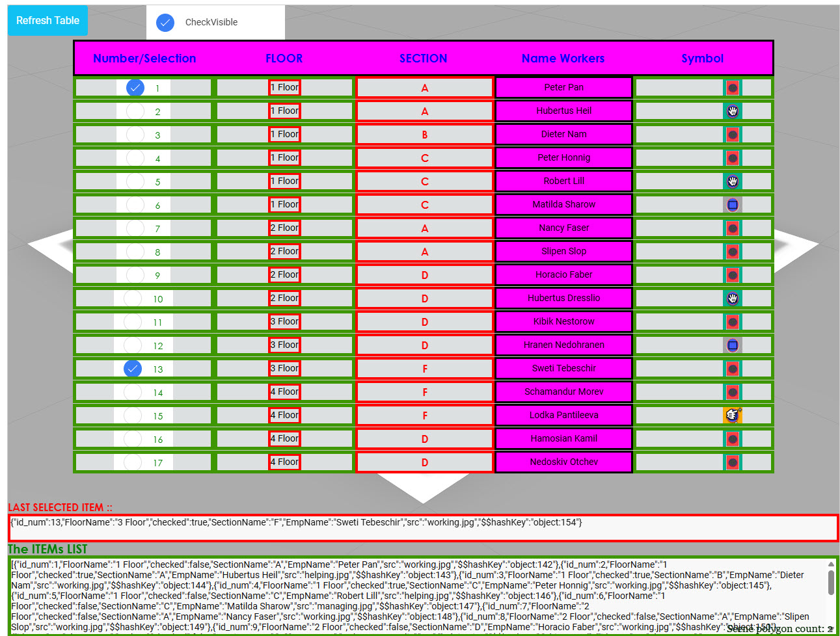Click the Sweti Tebeschir name cell
Image resolution: width=840 pixels, height=636 pixels.
(x=563, y=368)
